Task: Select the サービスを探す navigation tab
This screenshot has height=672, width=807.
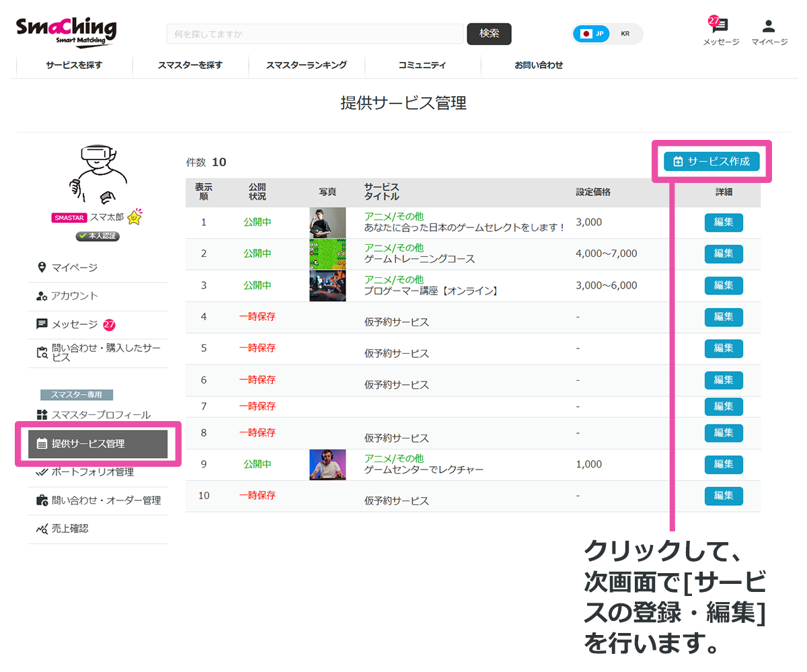Action: (x=74, y=65)
